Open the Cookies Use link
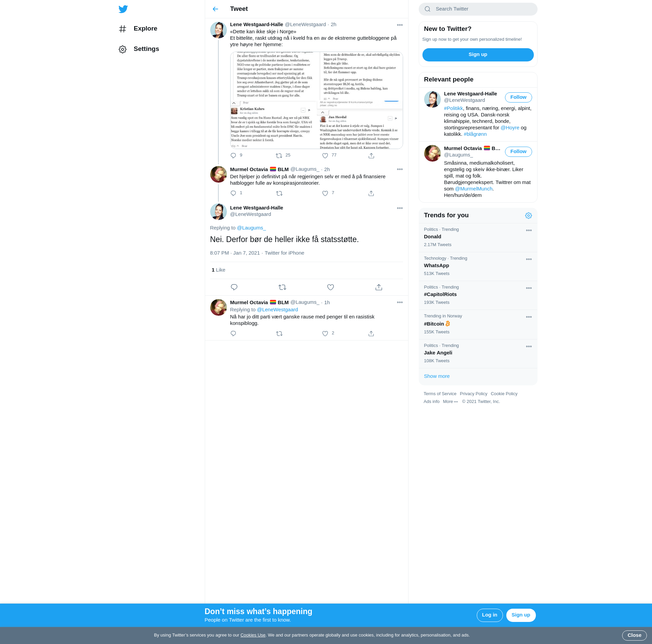 click(x=253, y=635)
